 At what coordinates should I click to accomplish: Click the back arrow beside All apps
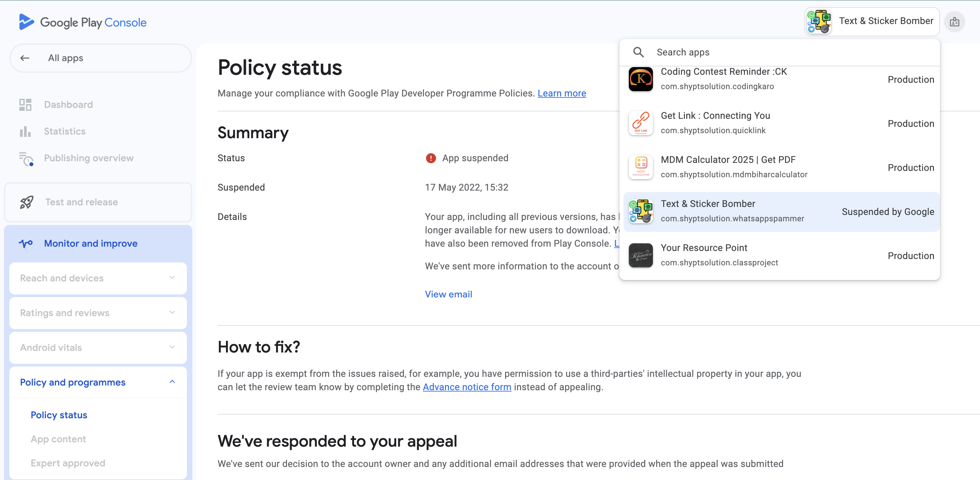click(x=25, y=58)
